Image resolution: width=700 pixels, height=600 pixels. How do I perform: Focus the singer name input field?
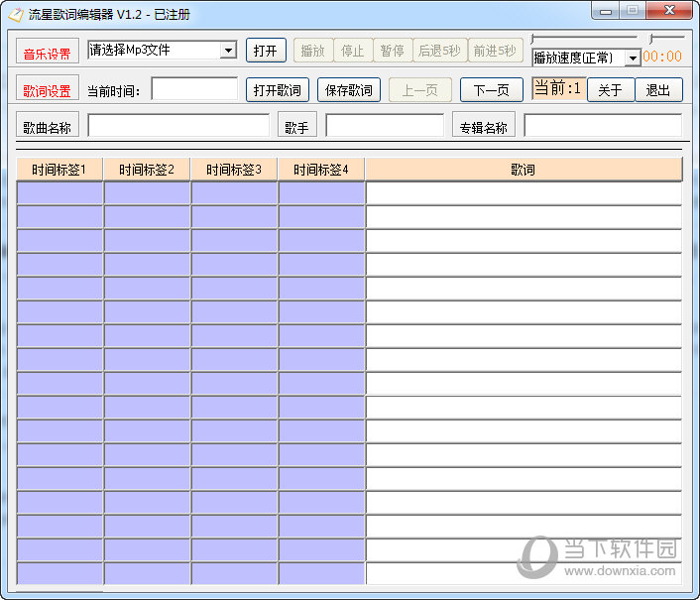click(x=385, y=125)
